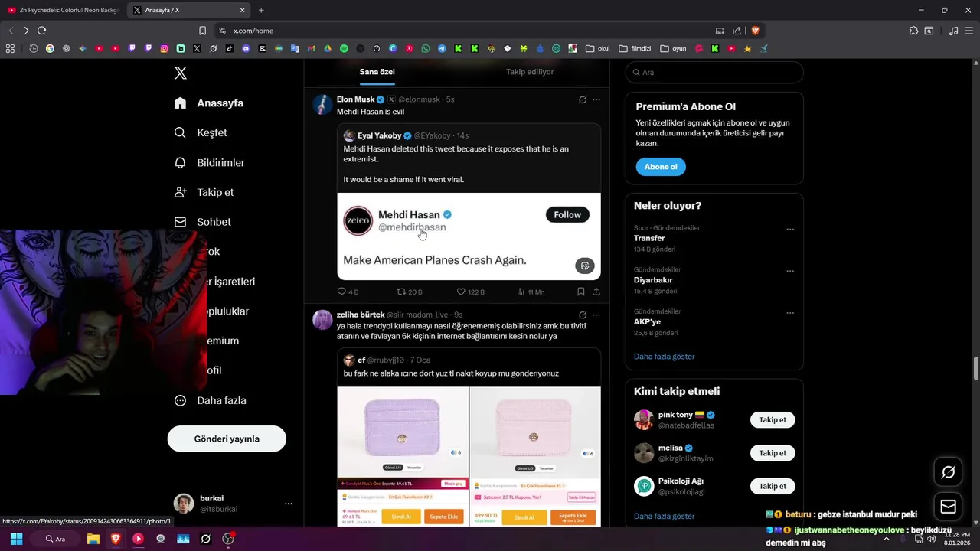
Task: Click taskbar volume icon
Action: coord(931,539)
